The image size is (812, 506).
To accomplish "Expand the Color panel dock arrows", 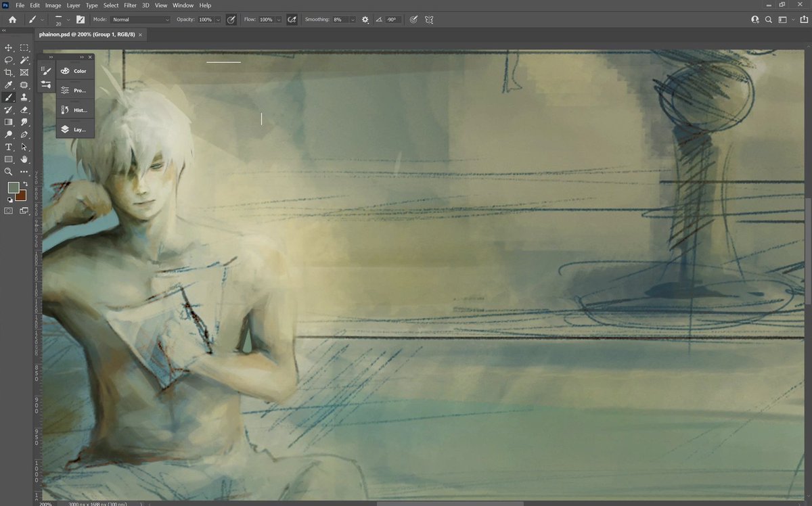I will (82, 57).
